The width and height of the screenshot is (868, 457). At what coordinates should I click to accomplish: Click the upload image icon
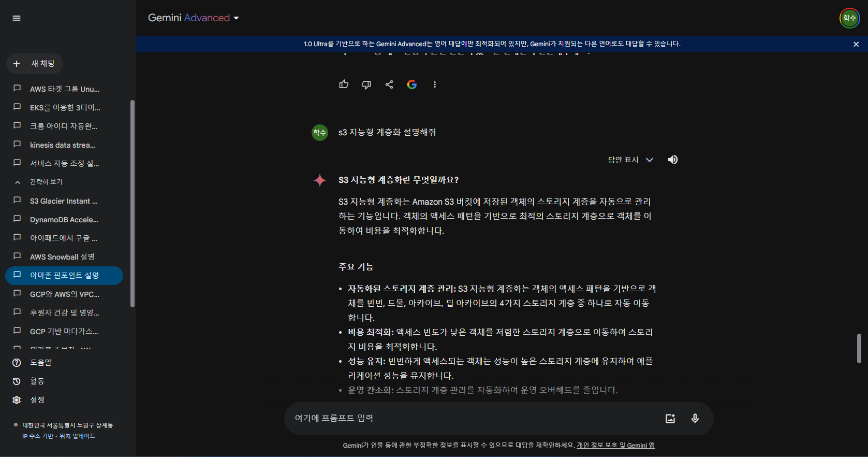point(670,419)
